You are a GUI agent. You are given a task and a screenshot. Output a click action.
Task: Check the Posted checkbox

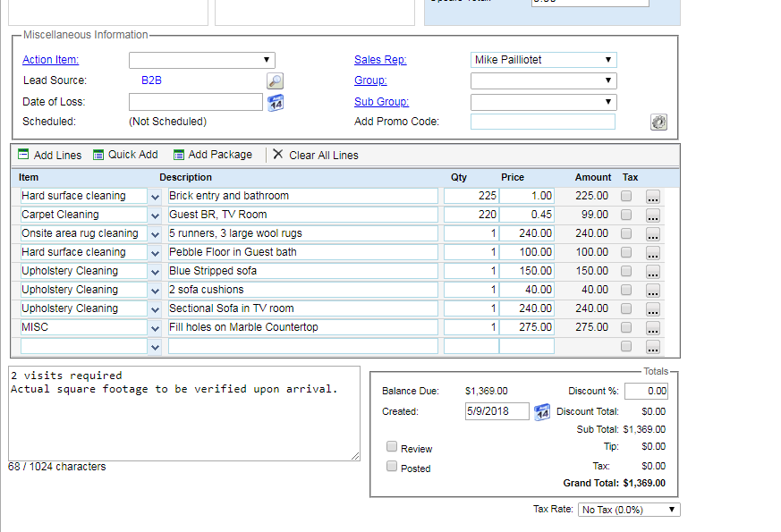pyautogui.click(x=392, y=467)
